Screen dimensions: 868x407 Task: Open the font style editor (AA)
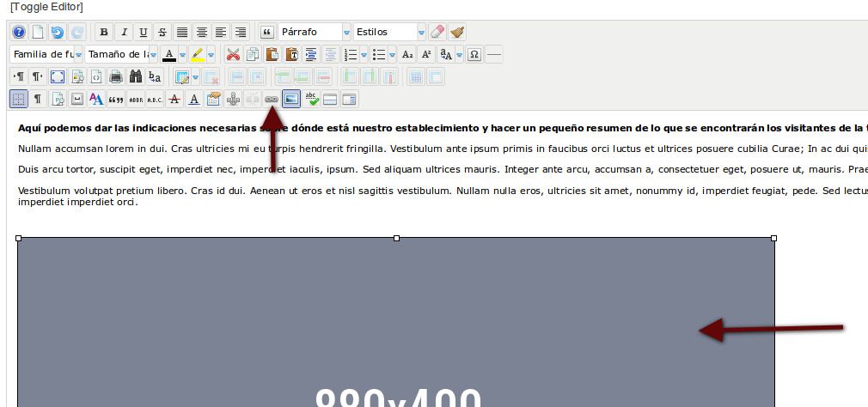96,99
